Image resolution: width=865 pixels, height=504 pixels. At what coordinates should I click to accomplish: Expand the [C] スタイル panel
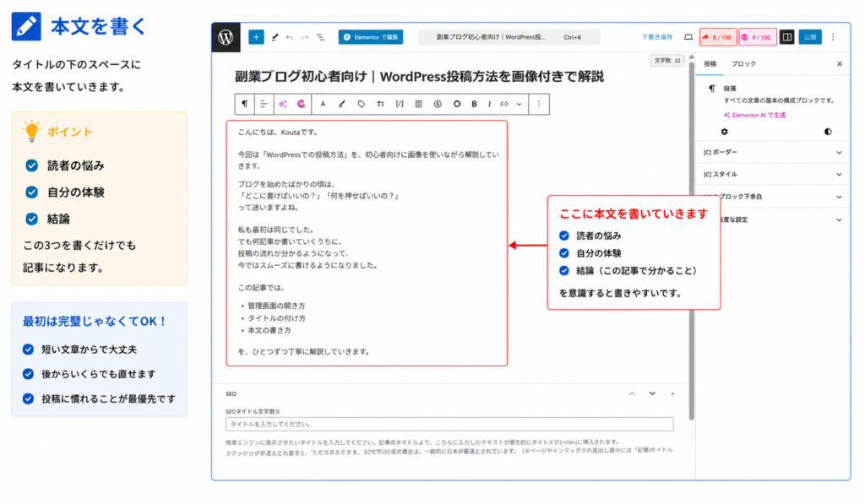[x=772, y=174]
